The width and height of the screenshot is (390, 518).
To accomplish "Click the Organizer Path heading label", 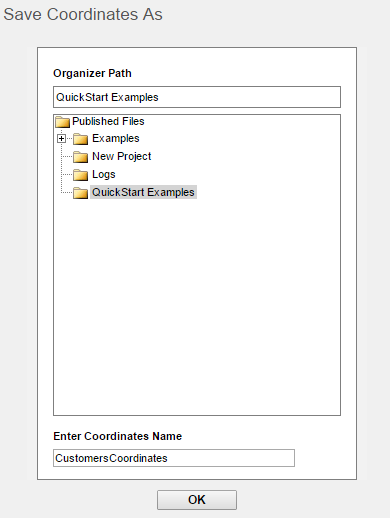I will pos(92,73).
